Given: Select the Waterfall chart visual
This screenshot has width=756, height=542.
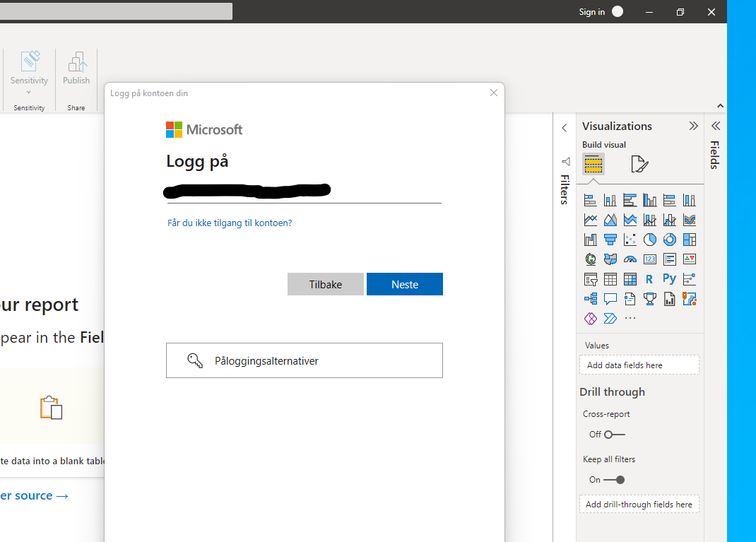Looking at the screenshot, I should [590, 240].
